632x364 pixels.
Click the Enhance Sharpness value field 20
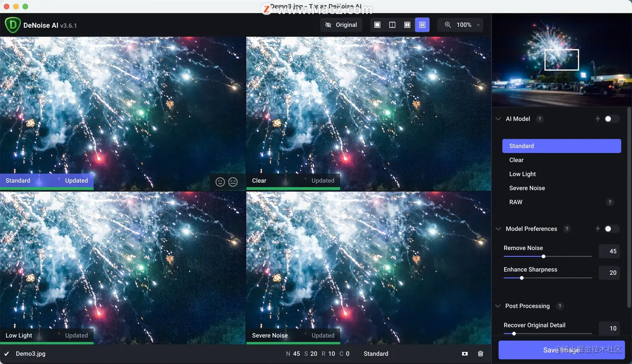(609, 272)
